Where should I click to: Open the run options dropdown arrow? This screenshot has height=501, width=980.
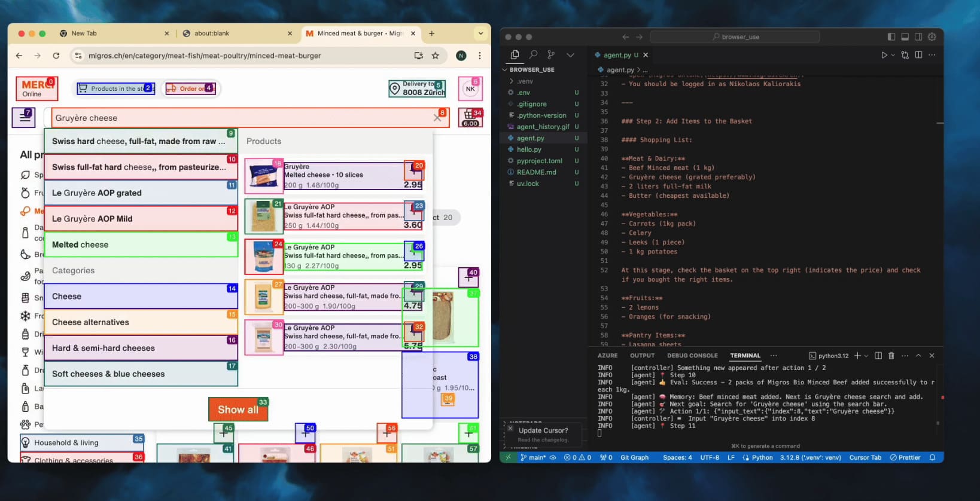[893, 55]
